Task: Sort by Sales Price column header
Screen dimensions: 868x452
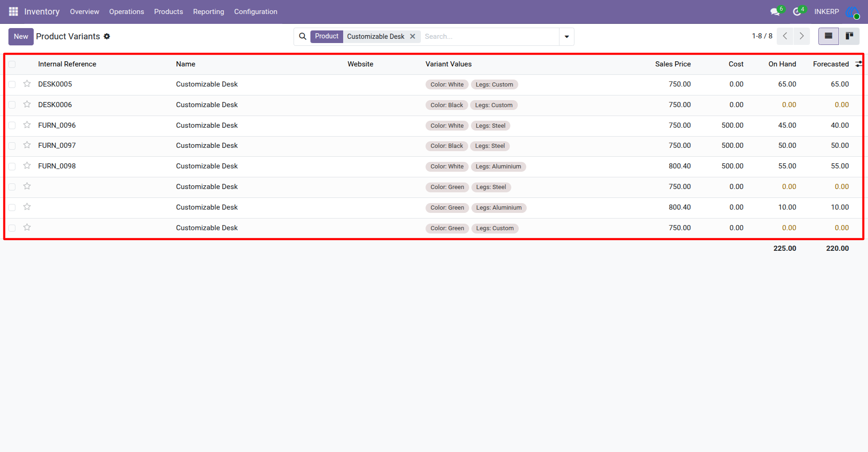Action: coord(673,64)
